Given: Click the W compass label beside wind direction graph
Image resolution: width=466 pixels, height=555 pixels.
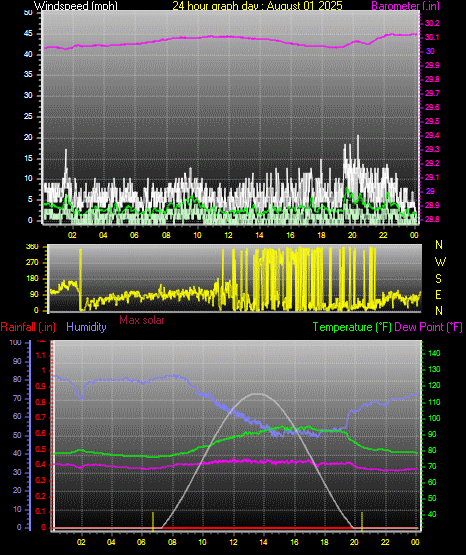Looking at the screenshot, I should coord(440,262).
